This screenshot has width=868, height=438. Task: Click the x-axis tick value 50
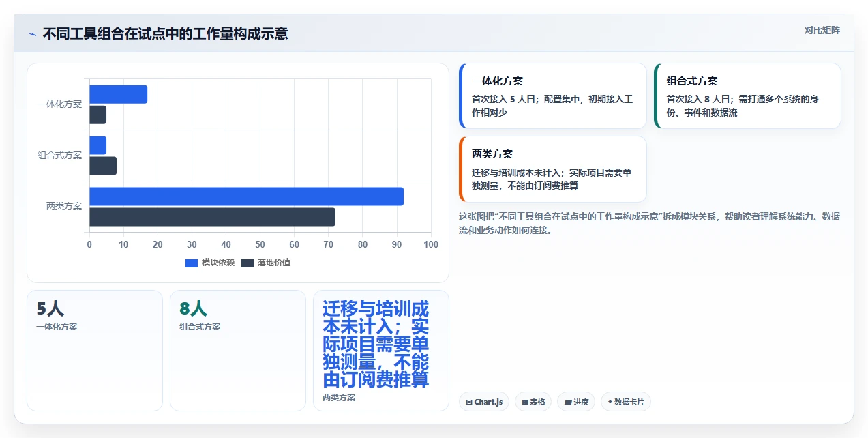pyautogui.click(x=260, y=245)
